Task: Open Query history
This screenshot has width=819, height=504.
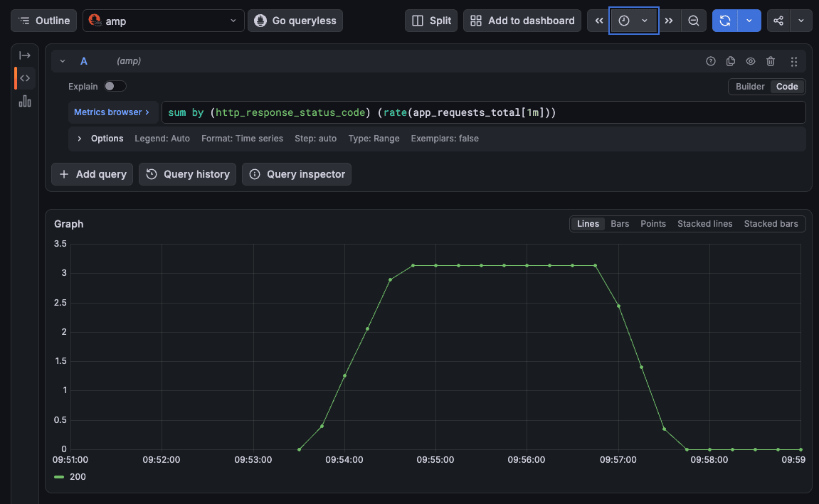Action: (x=188, y=174)
